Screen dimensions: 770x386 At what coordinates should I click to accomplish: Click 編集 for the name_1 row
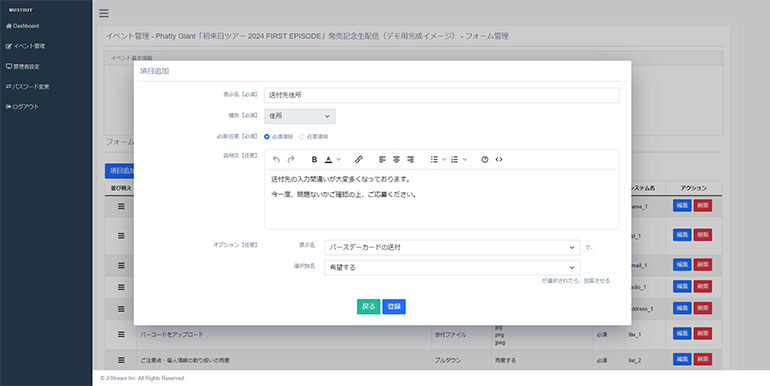(682, 206)
